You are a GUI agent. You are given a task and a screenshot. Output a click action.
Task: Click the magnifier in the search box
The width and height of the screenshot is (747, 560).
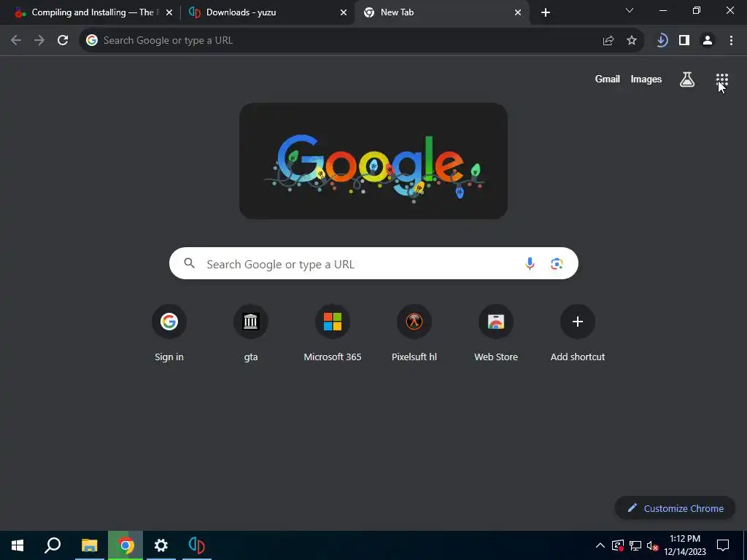pyautogui.click(x=190, y=263)
